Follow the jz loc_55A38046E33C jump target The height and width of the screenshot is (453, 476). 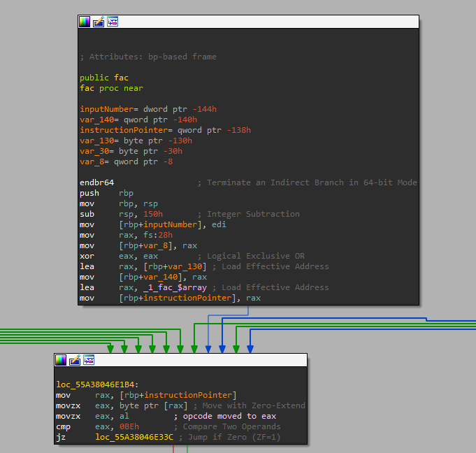point(134,437)
